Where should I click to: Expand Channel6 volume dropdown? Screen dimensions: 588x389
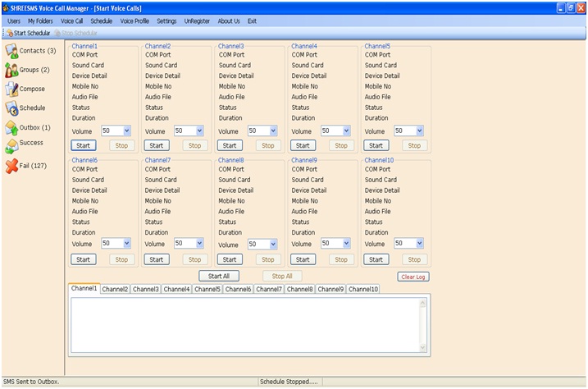point(127,243)
